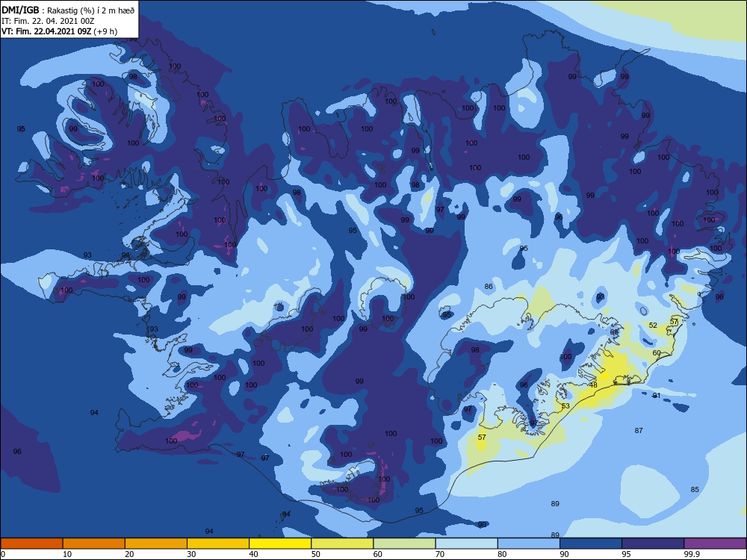Click the map value '52' in the east

pyautogui.click(x=653, y=326)
